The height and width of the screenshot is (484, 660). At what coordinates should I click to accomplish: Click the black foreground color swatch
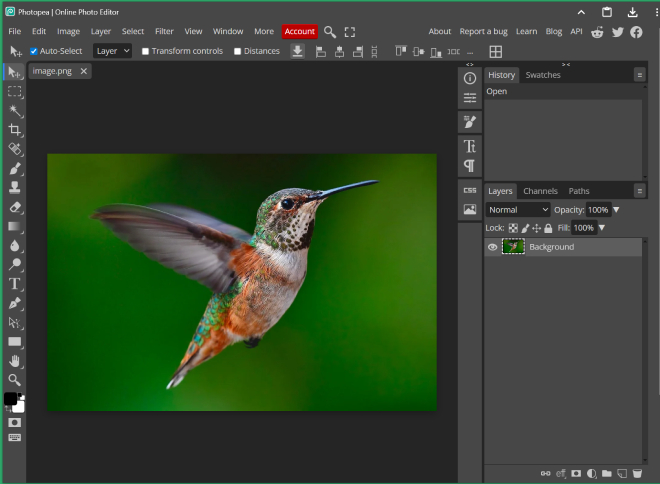(10, 399)
